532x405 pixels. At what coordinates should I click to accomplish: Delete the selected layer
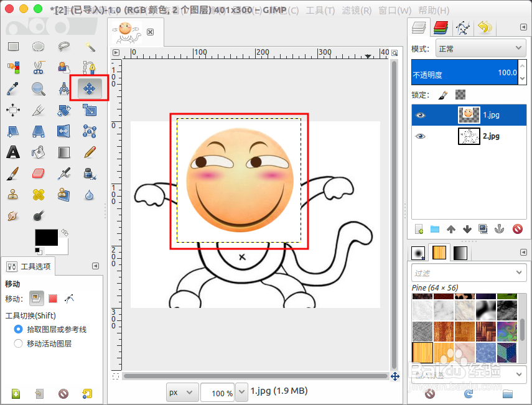516,230
